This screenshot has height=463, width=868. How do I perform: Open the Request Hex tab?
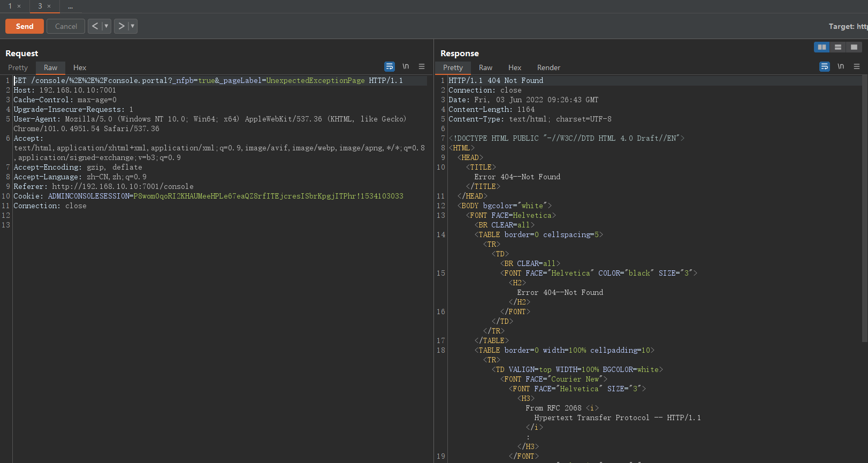pos(80,67)
